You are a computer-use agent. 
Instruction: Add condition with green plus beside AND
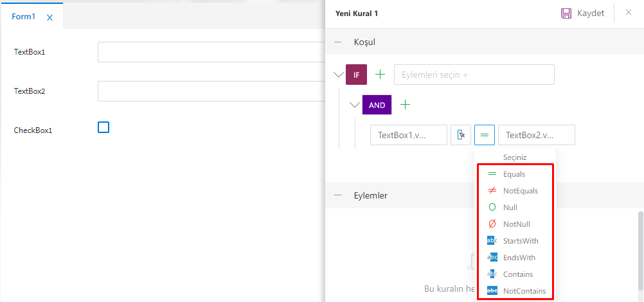point(405,104)
